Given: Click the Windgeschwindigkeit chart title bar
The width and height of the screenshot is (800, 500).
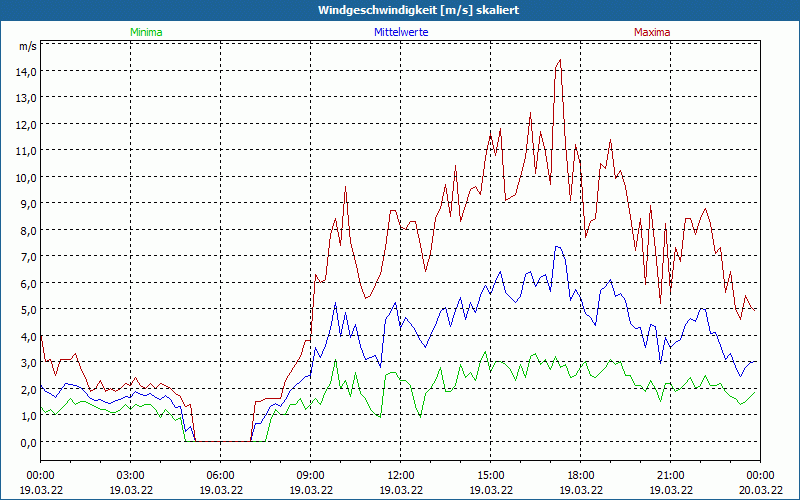Looking at the screenshot, I should [x=400, y=10].
